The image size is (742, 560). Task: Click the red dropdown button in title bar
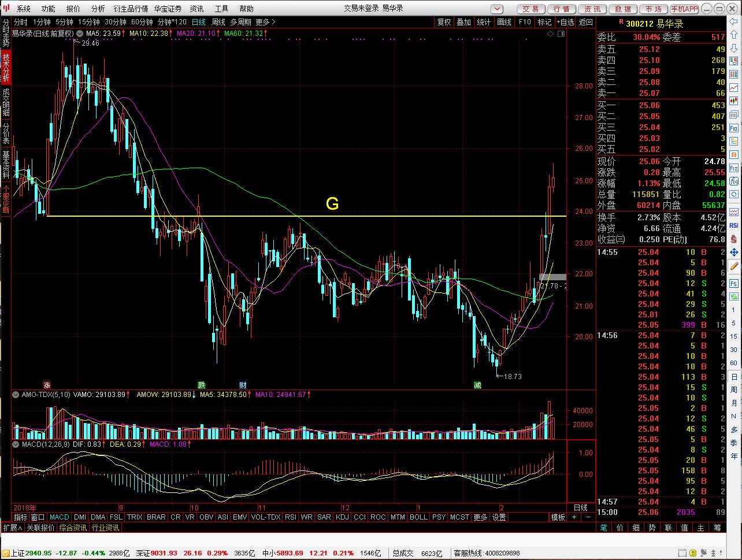(497, 9)
